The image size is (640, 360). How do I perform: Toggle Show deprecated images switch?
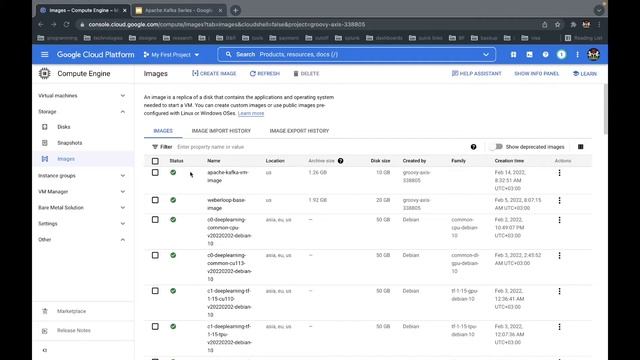coord(497,147)
